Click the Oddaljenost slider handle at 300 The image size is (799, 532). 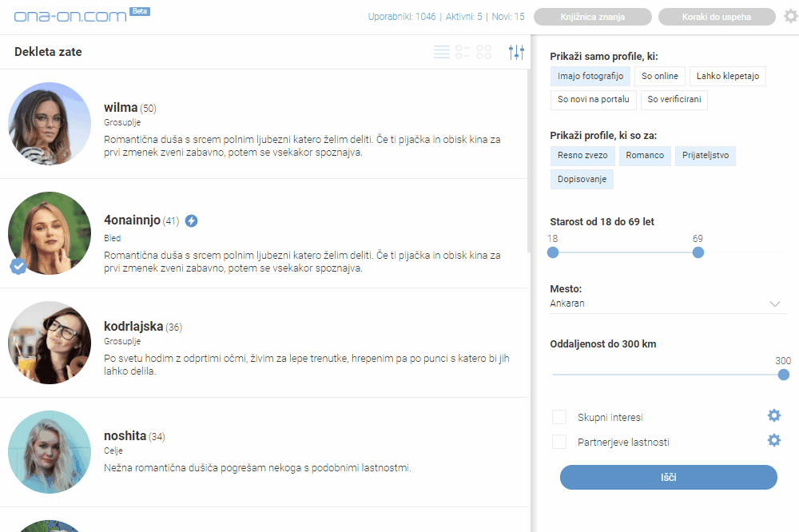click(783, 375)
